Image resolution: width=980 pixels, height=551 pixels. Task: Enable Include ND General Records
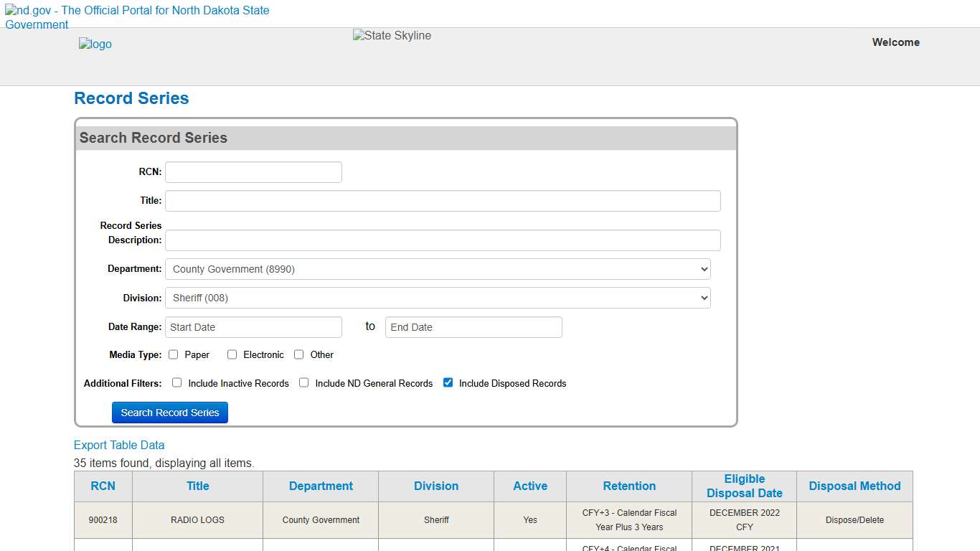(x=303, y=382)
